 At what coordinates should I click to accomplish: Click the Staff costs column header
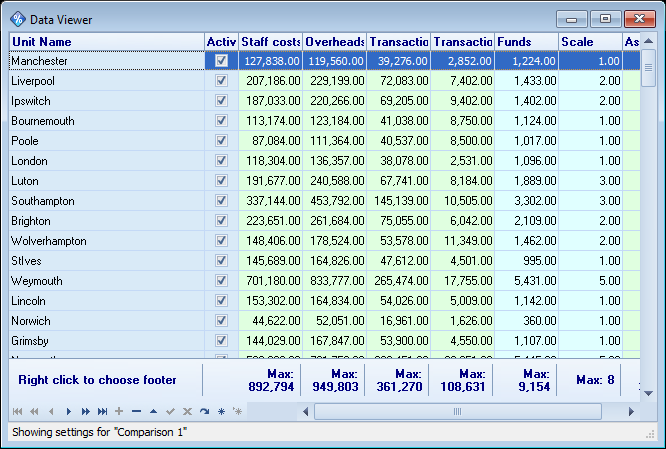coord(271,42)
